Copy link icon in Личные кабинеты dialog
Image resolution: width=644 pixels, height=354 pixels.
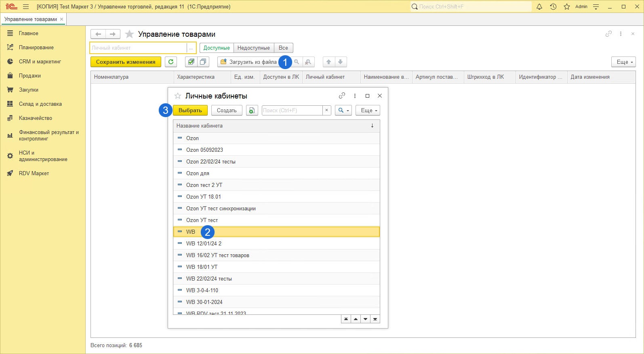click(342, 96)
